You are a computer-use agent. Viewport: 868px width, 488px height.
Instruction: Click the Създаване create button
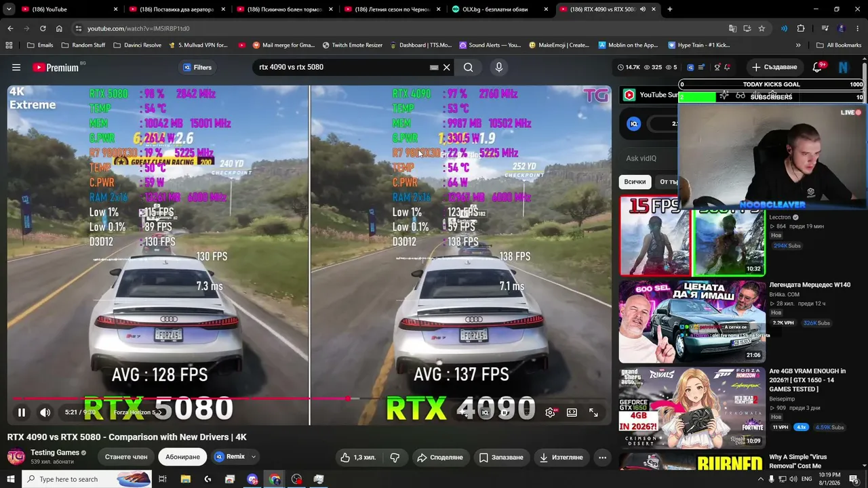[x=774, y=67]
